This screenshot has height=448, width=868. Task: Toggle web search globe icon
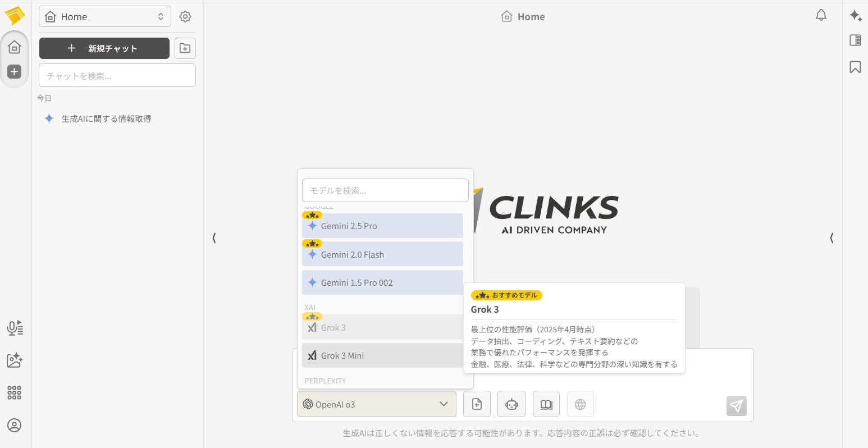581,404
